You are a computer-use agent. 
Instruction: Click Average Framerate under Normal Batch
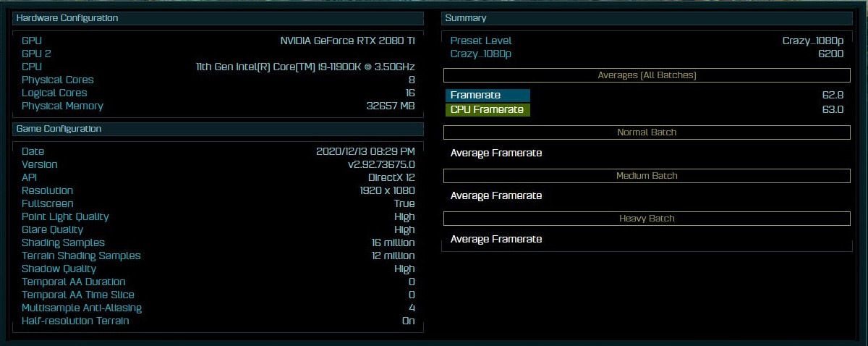pyautogui.click(x=496, y=153)
